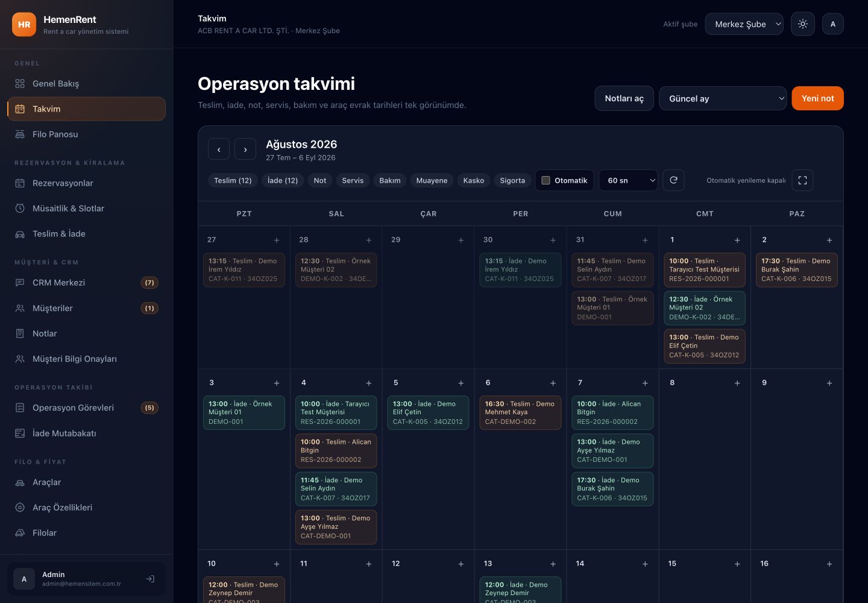Add an entry on day 12
Image resolution: width=868 pixels, height=603 pixels.
461,564
